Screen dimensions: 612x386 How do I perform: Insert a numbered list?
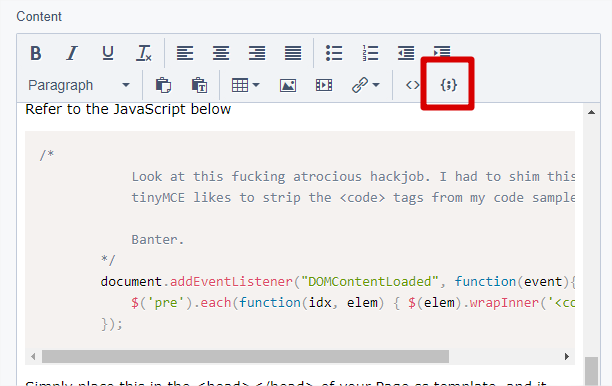pyautogui.click(x=370, y=53)
